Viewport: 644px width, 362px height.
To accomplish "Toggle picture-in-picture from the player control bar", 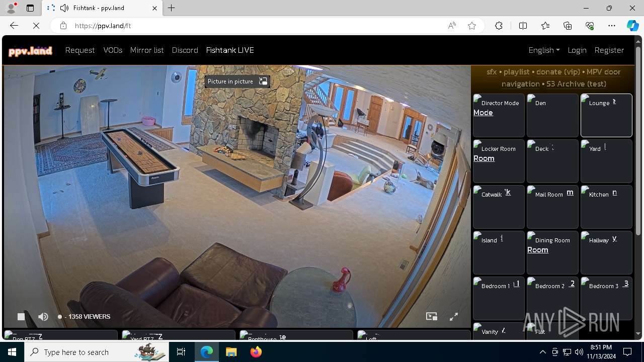I will click(432, 316).
